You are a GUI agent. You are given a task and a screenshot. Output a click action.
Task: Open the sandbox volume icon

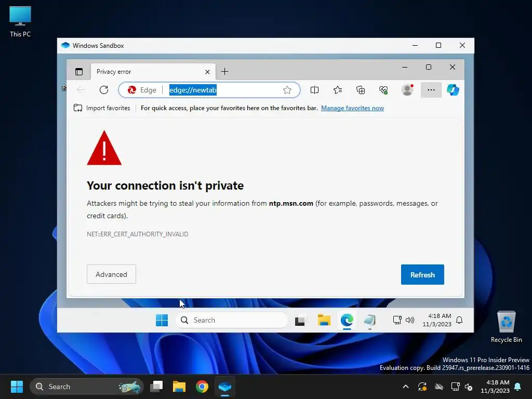(x=410, y=320)
